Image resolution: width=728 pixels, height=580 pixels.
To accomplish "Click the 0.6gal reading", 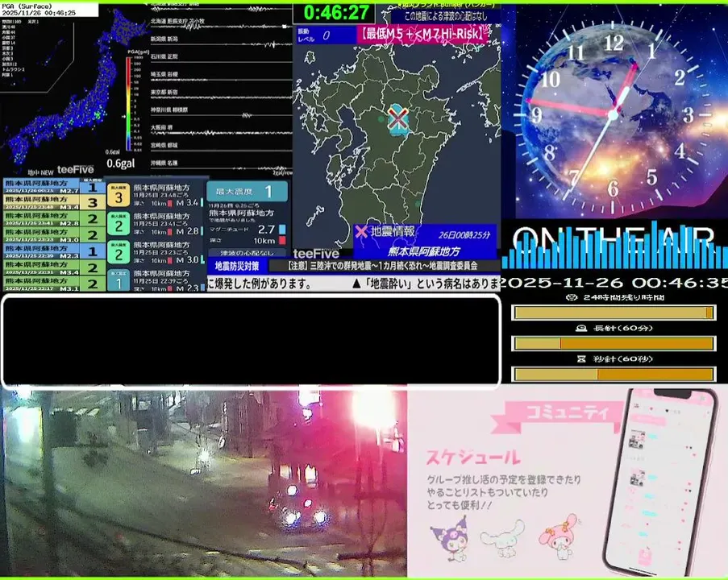I will pyautogui.click(x=120, y=164).
